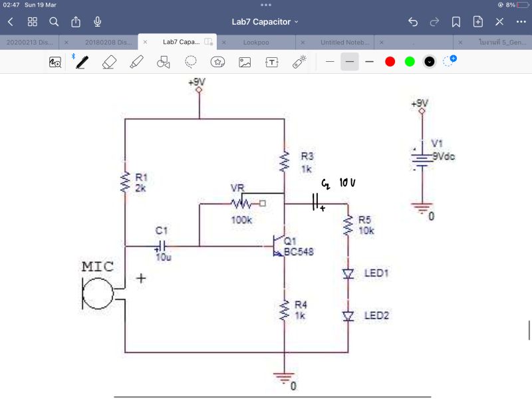Select the eraser tool

point(108,62)
